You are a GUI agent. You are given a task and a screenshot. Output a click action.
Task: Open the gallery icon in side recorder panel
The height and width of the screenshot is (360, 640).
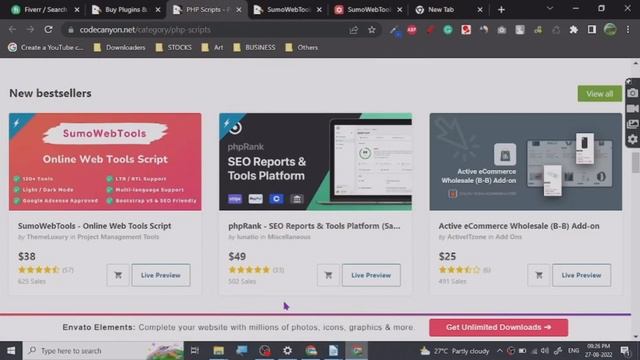(632, 124)
